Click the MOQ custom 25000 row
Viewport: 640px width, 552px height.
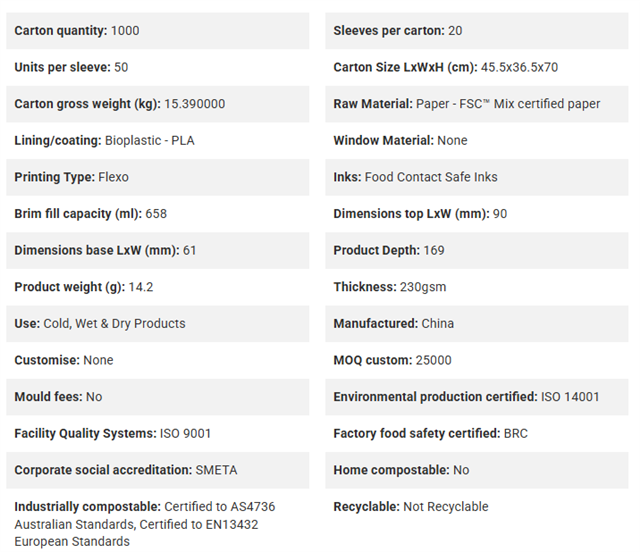477,360
